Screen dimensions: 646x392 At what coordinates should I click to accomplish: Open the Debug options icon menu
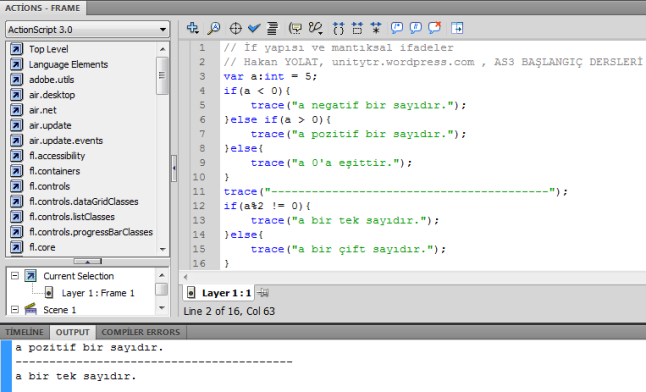(x=316, y=28)
